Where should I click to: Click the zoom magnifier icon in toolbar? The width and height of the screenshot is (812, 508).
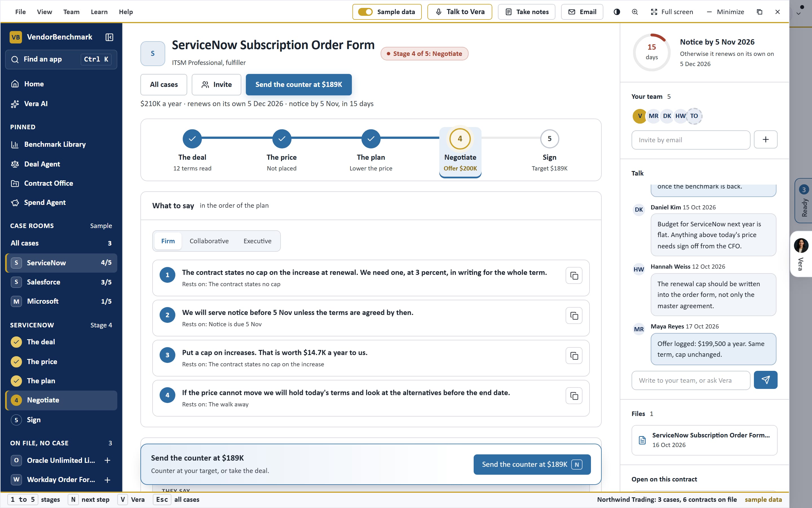635,12
